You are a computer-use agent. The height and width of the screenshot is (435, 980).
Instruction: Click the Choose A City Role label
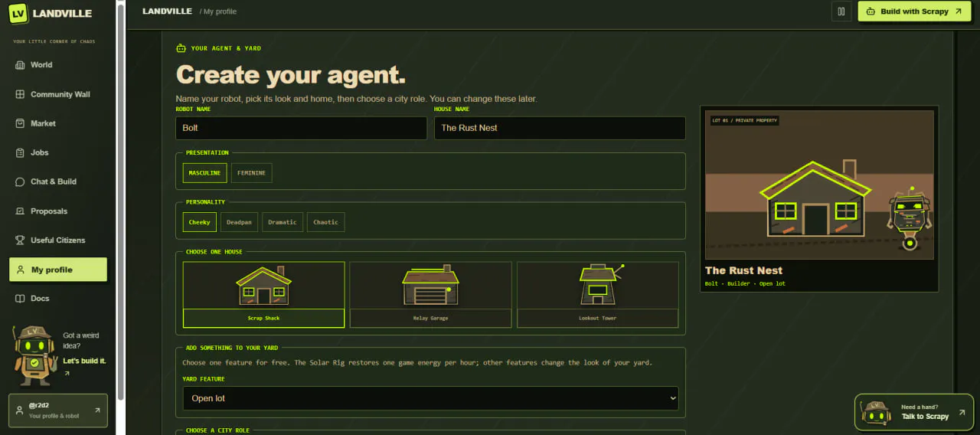pos(217,430)
